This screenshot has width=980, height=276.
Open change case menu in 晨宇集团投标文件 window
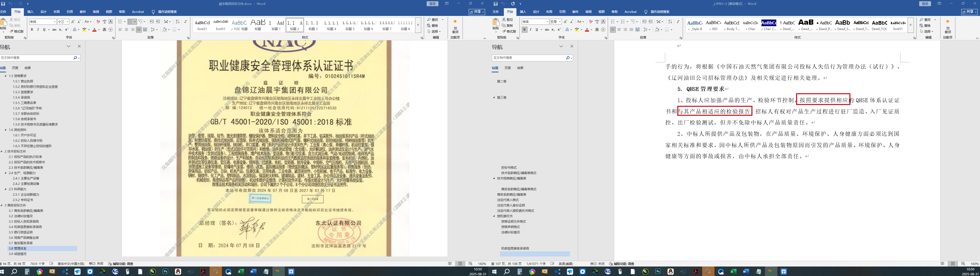[x=88, y=22]
